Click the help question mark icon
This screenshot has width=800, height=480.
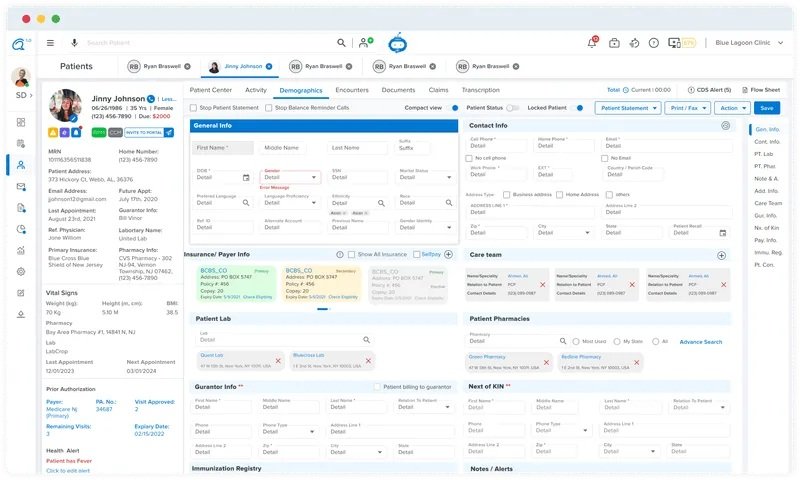tap(653, 43)
